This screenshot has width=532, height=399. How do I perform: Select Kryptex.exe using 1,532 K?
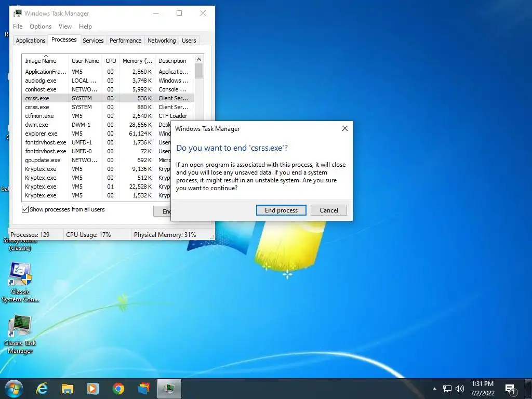[x=97, y=195]
